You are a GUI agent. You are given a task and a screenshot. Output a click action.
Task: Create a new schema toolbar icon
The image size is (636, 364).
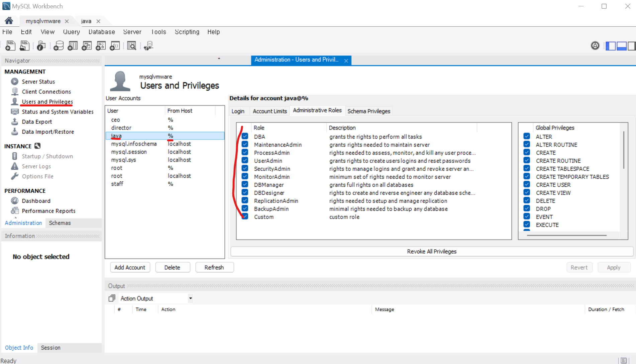(x=59, y=46)
